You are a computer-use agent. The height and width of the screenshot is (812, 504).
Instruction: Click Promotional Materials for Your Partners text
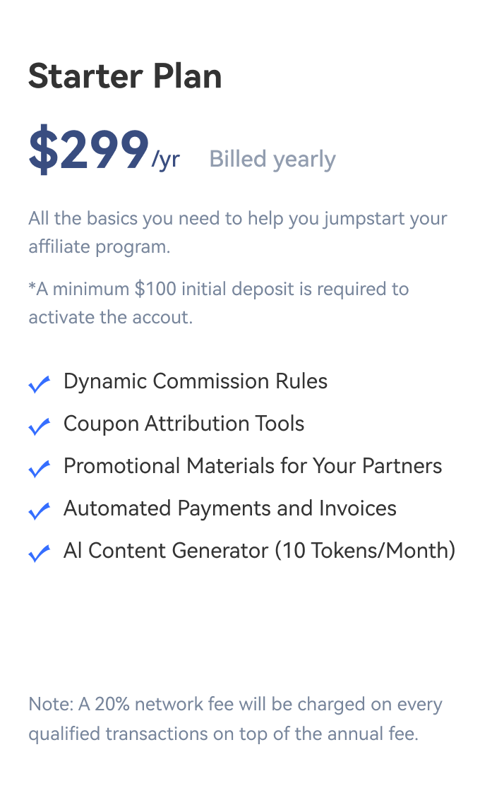253,466
